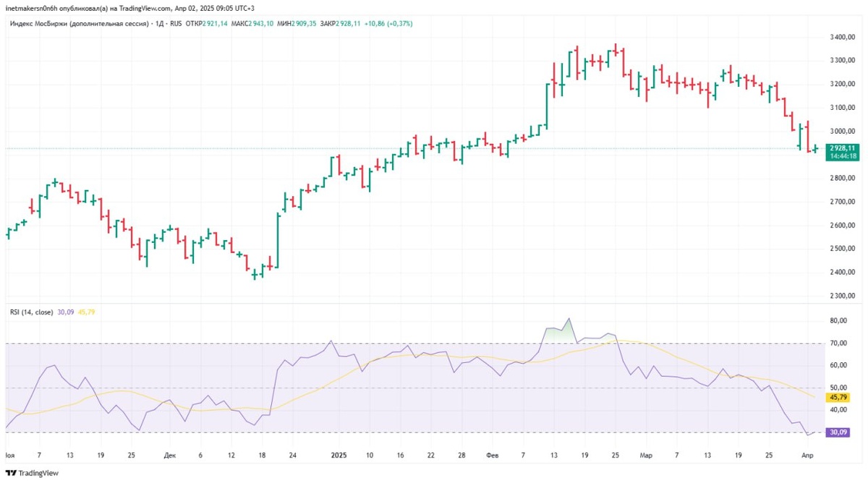Click the 22 date label on time axis
This screenshot has height=483, width=868.
click(430, 456)
